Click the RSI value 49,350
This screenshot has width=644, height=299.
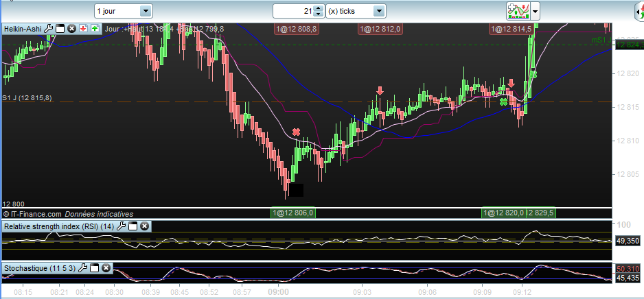point(628,241)
